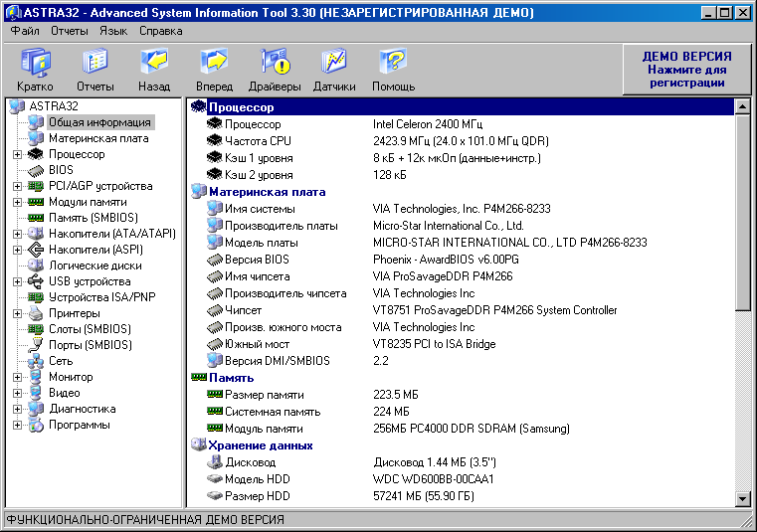Open the Драйверы drivers toolbar icon
The height and width of the screenshot is (532, 757).
point(275,62)
